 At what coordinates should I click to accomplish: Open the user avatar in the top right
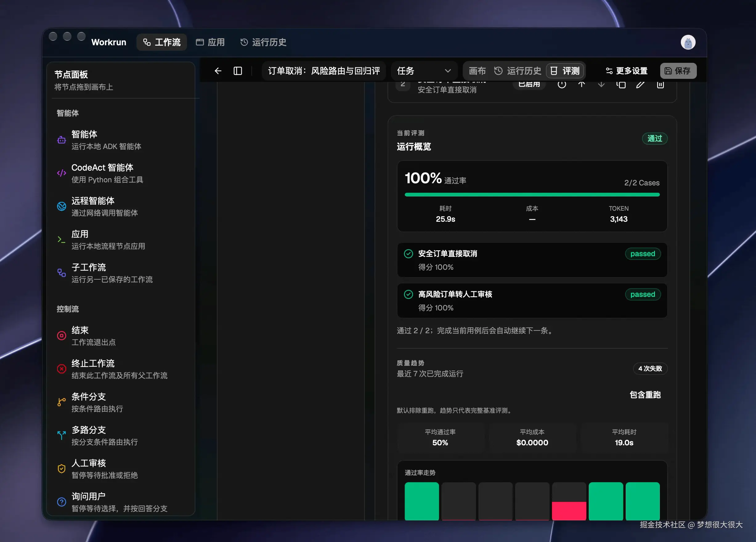688,42
